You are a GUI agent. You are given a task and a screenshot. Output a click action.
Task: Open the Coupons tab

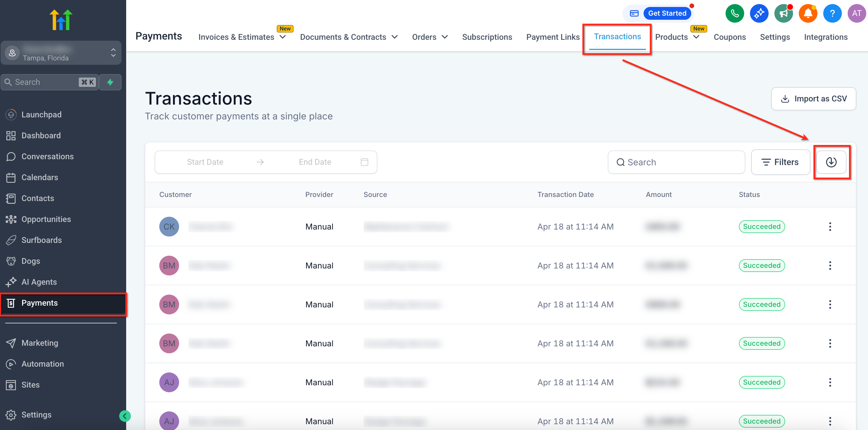tap(729, 37)
